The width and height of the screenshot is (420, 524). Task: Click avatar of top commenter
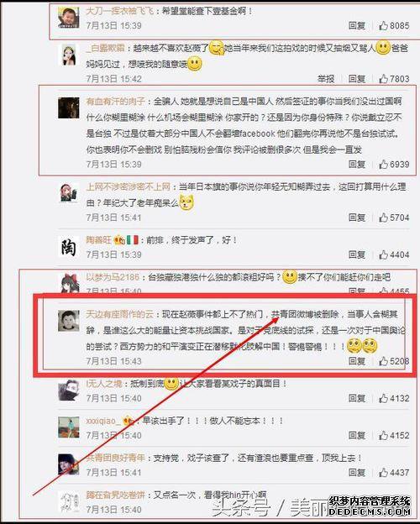tap(69, 17)
